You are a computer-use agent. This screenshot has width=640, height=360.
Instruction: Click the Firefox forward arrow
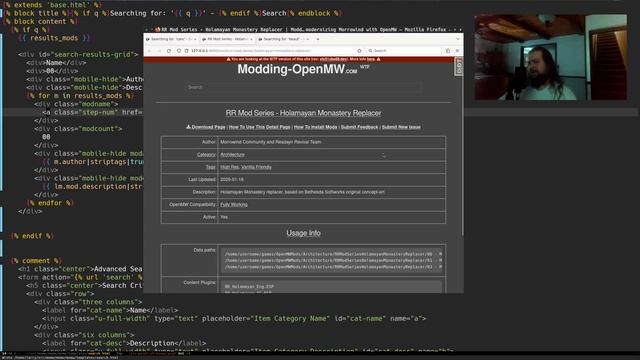159,51
